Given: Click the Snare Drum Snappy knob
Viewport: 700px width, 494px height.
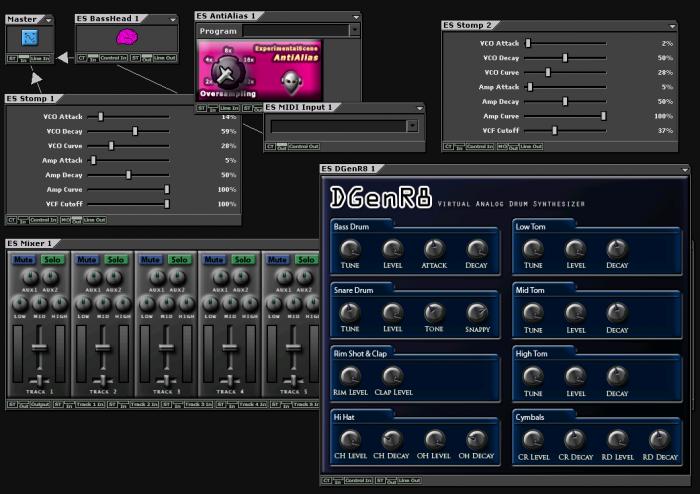Looking at the screenshot, I should [x=478, y=313].
